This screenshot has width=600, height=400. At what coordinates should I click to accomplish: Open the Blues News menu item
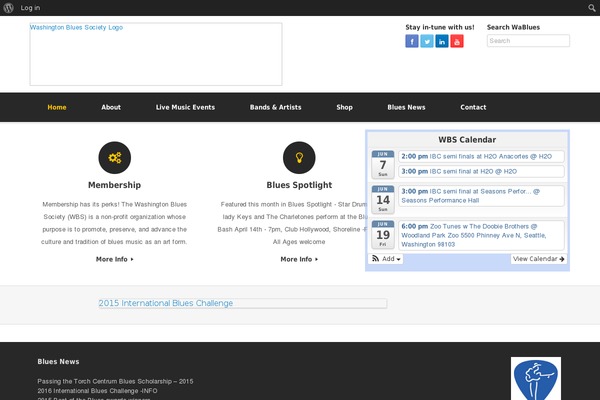coord(406,107)
